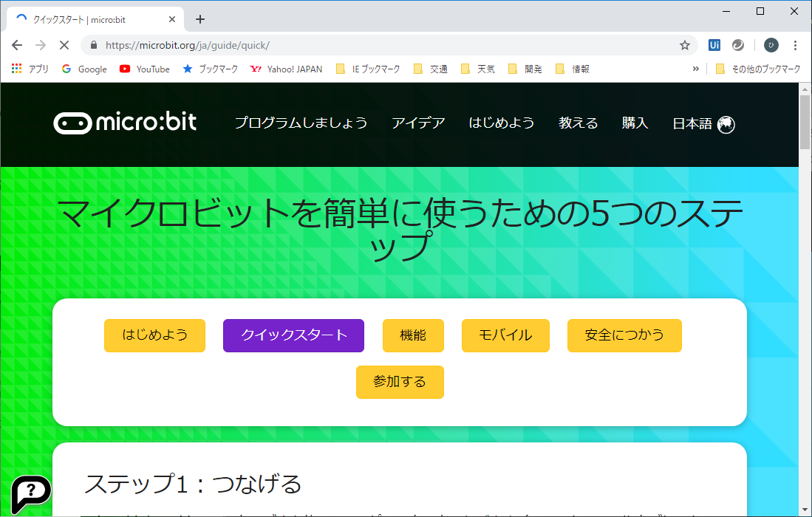
Task: Close the クイックスタート browser tab
Action: click(172, 20)
